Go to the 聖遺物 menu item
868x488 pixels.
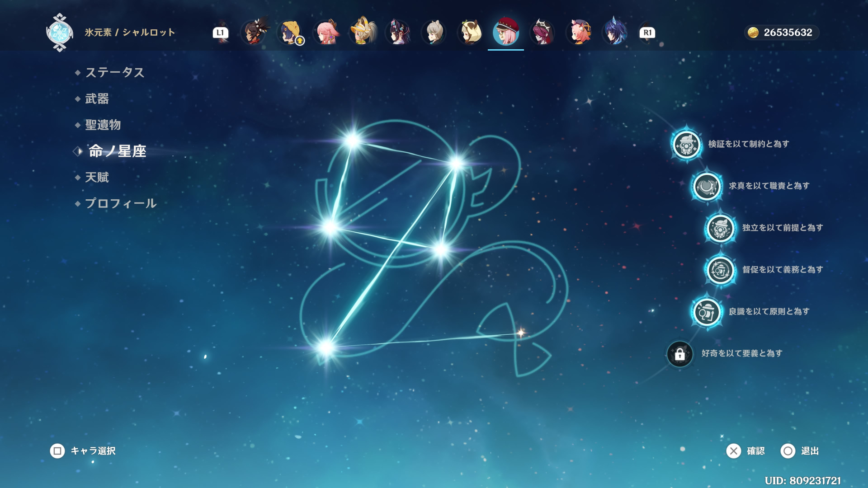pos(103,125)
